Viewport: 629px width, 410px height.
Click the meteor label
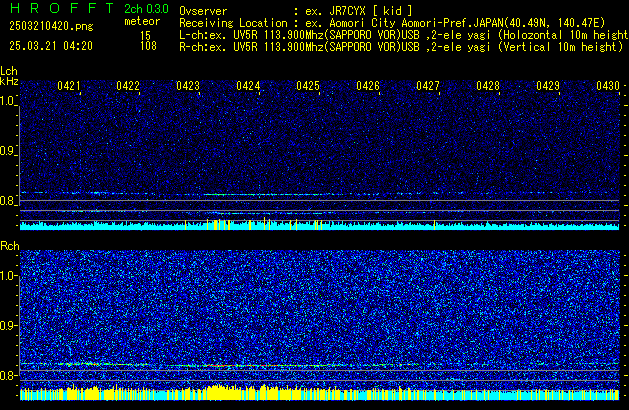pos(142,21)
